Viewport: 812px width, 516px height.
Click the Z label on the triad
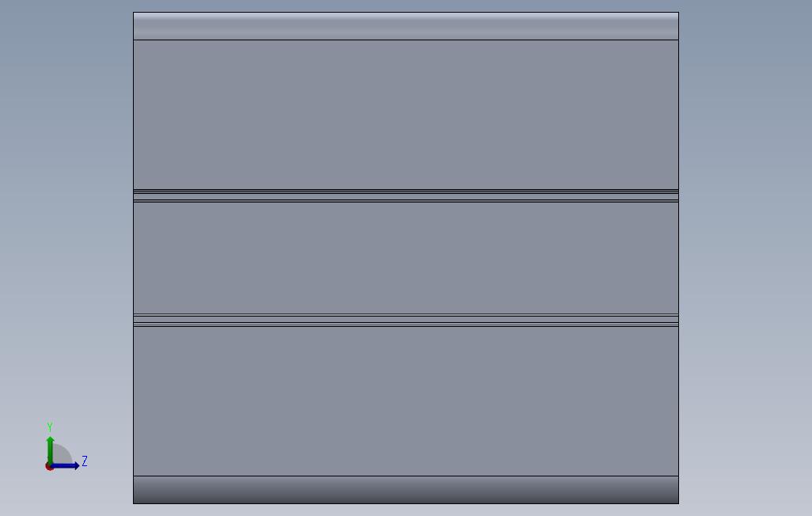click(x=85, y=461)
